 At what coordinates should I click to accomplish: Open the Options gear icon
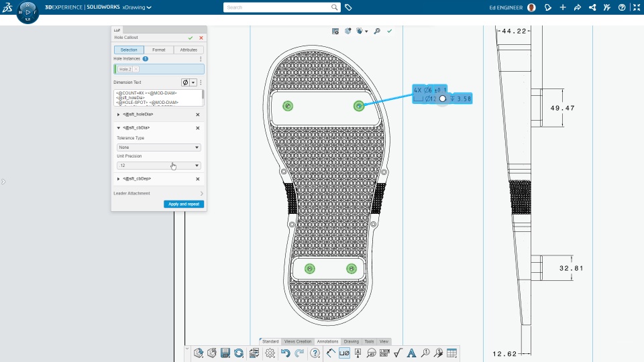(270, 353)
